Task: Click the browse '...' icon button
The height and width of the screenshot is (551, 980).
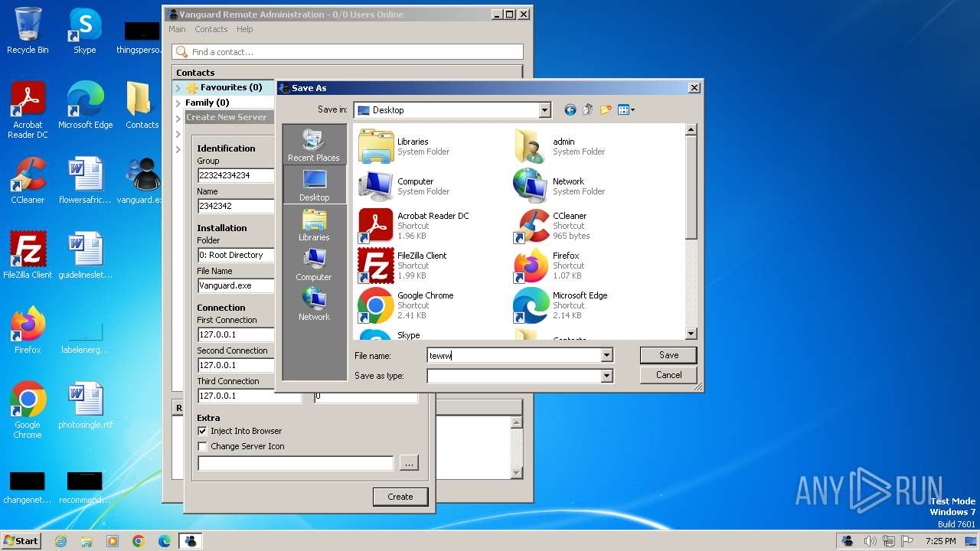Action: click(x=409, y=463)
